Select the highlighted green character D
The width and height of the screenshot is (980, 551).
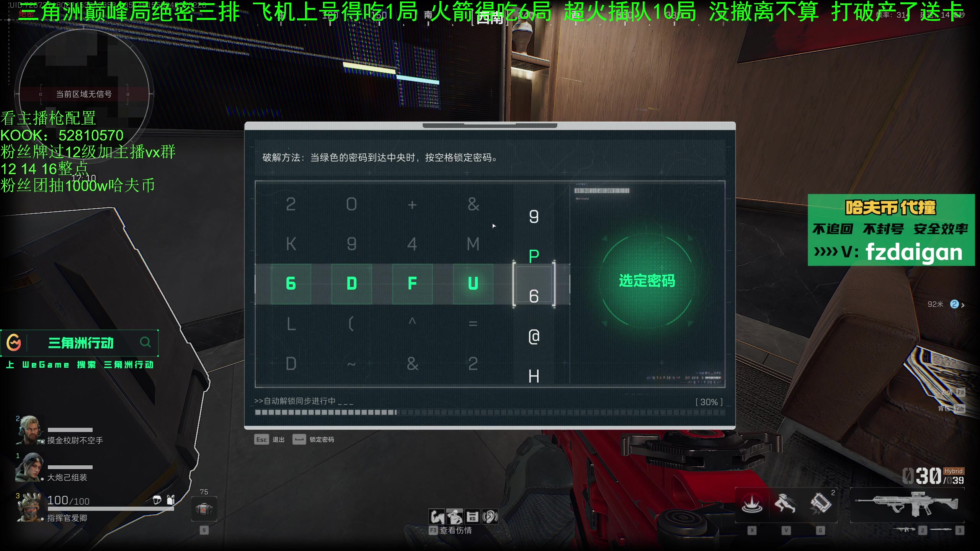pyautogui.click(x=351, y=283)
